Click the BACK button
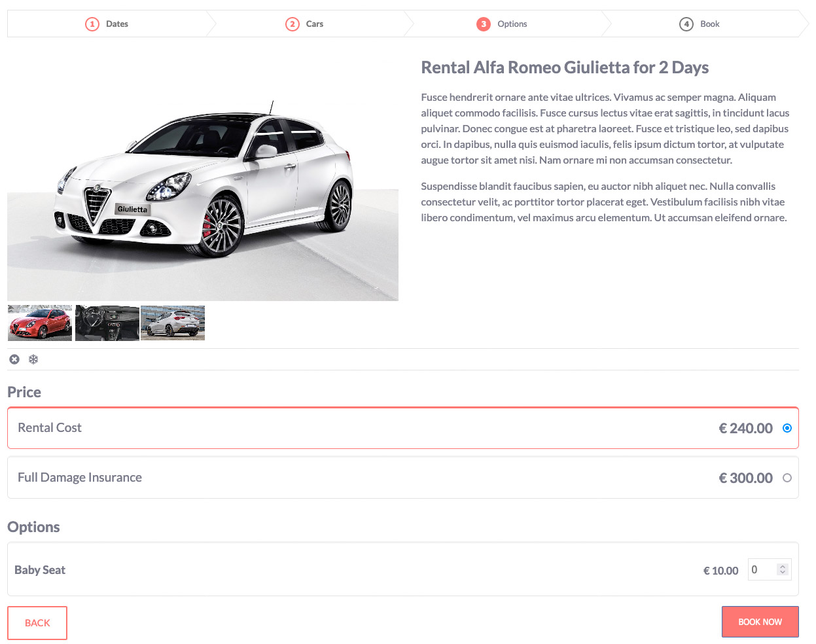This screenshot has height=644, width=816. coord(37,622)
